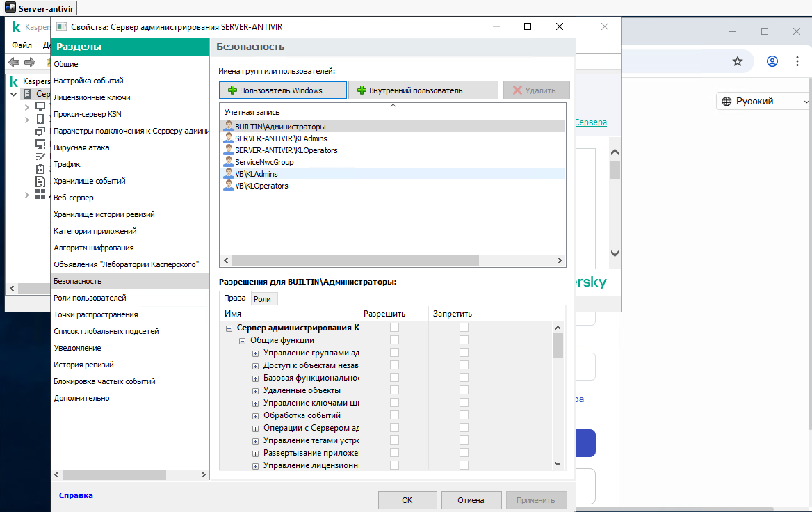Click the properties window title icon
The image size is (812, 512).
click(62, 26)
